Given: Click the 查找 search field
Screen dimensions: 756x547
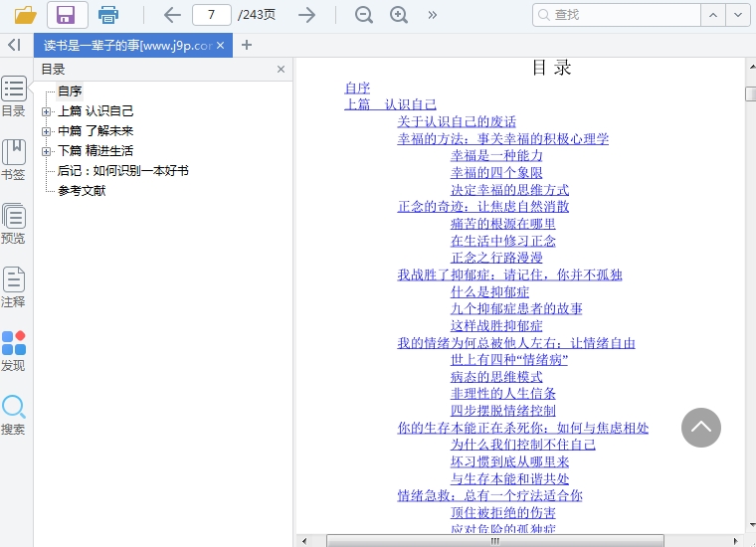Looking at the screenshot, I should click(617, 15).
